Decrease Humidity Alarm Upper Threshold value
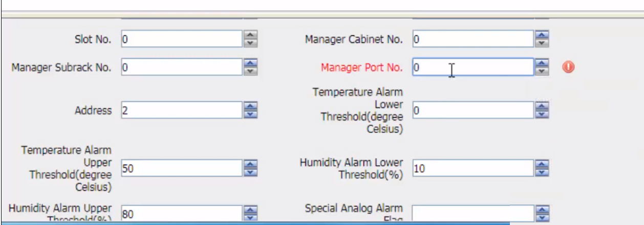The width and height of the screenshot is (644, 225). (250, 218)
